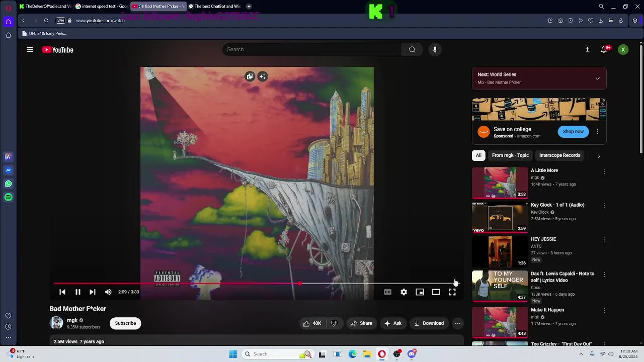Select From mgk - Topic chip
644x362 pixels.
pos(510,155)
